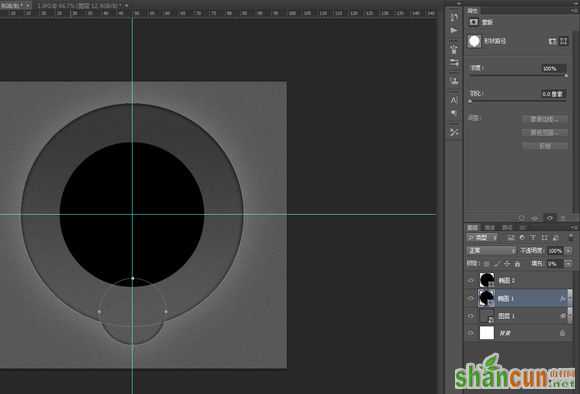The width and height of the screenshot is (580, 394).
Task: Open the layer filter kind dropdown
Action: coord(482,238)
